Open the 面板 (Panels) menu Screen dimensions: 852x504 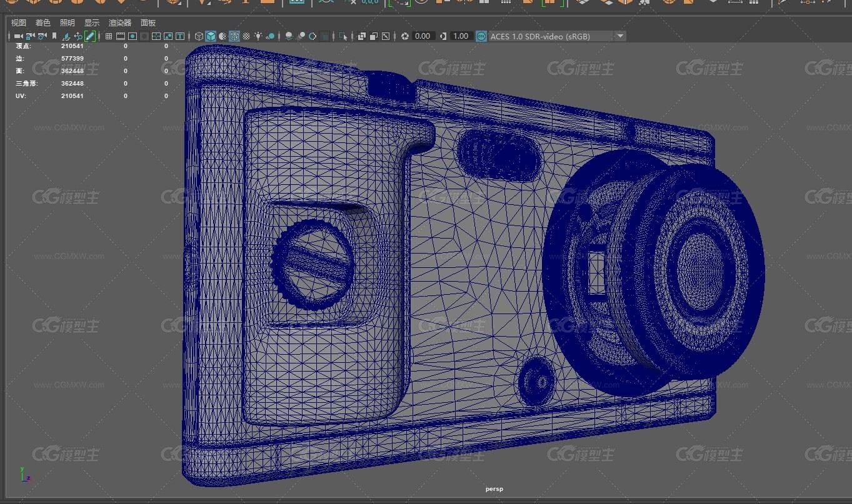click(148, 23)
